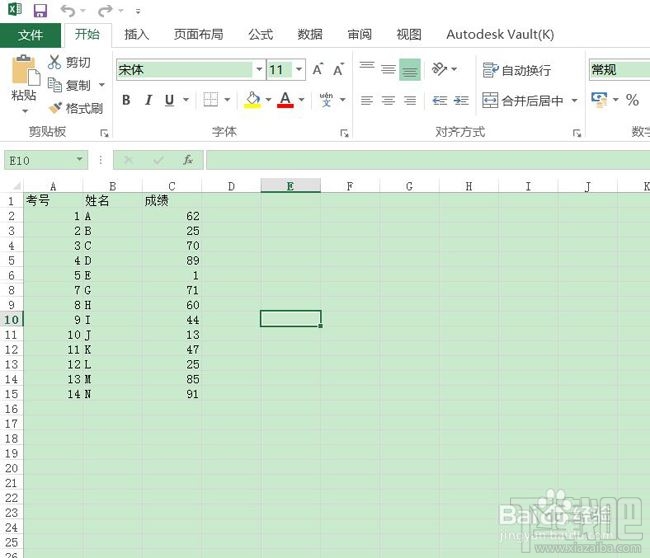
Task: Expand the 粘贴 paste options arrow
Action: coord(25,111)
